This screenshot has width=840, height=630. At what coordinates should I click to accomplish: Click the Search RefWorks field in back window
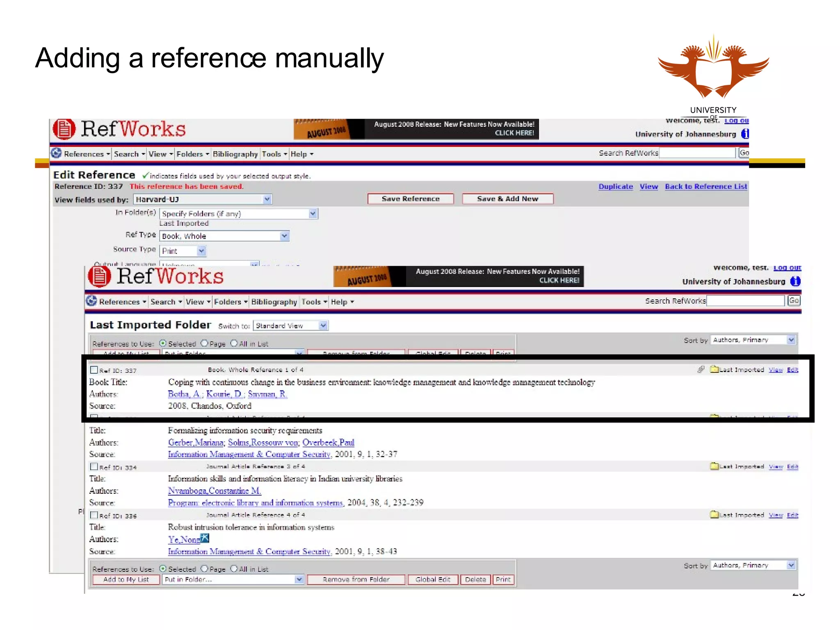pos(697,153)
